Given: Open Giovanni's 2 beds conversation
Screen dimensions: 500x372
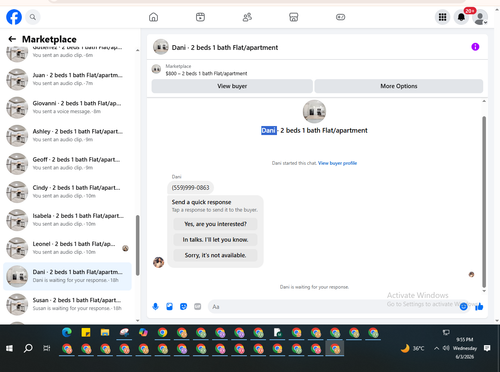Looking at the screenshot, I should point(68,107).
